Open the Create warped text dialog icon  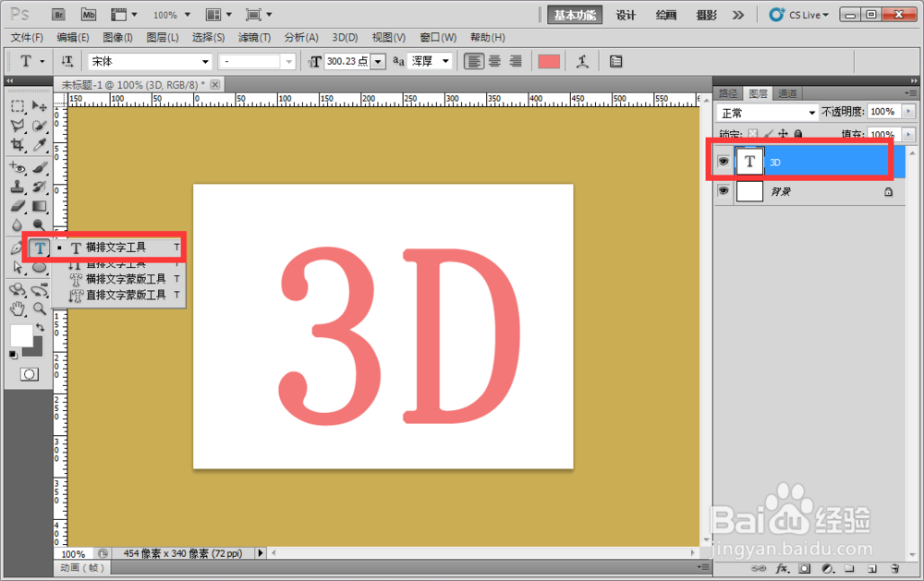point(580,61)
